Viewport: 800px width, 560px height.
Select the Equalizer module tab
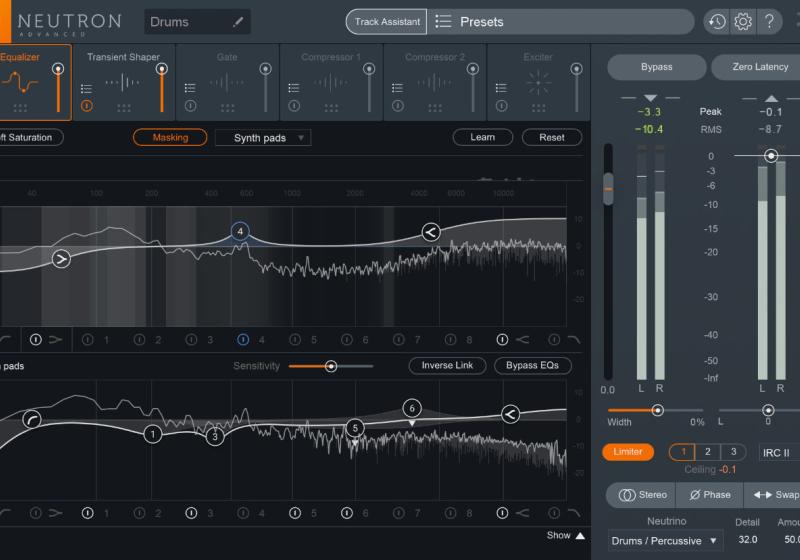pyautogui.click(x=35, y=82)
